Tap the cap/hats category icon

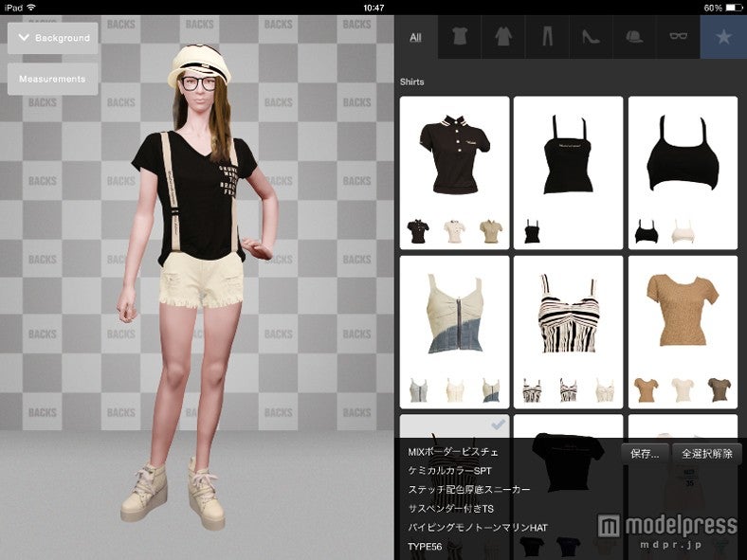click(633, 37)
